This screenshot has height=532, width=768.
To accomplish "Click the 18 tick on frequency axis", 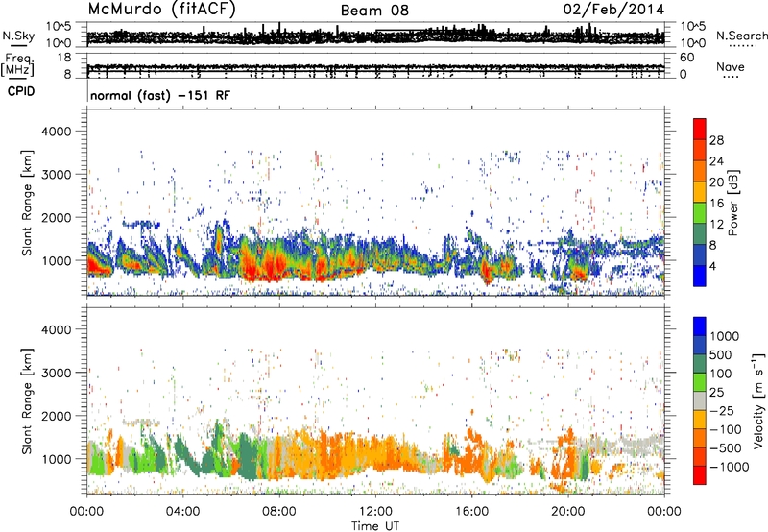I will [x=64, y=58].
